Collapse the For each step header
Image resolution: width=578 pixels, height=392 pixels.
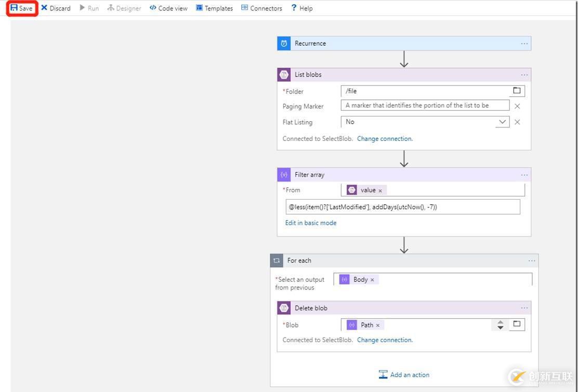tap(404, 260)
